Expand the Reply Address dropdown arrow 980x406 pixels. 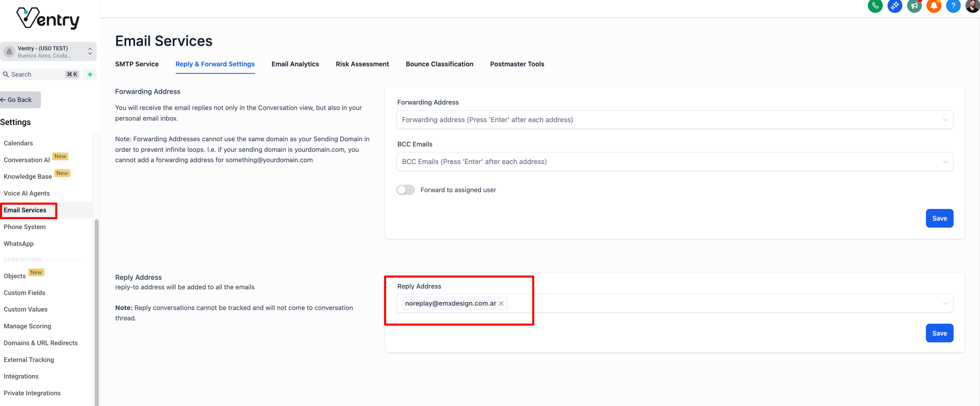click(x=945, y=304)
